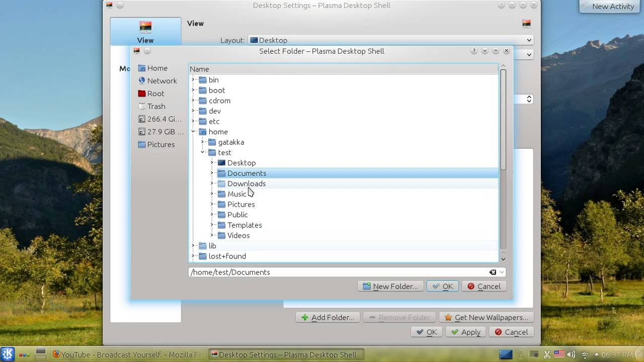
Task: Expand the gatakka folder
Action: (203, 142)
